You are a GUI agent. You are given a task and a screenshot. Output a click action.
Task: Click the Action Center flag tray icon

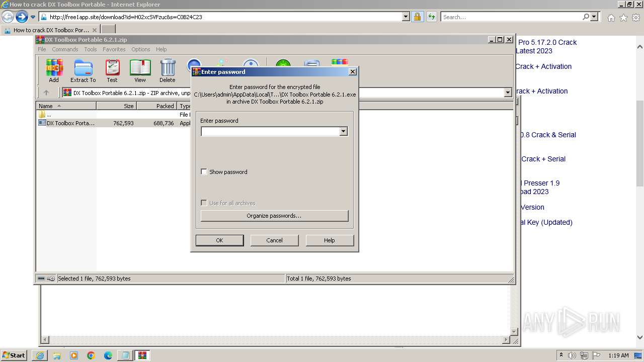click(x=596, y=355)
